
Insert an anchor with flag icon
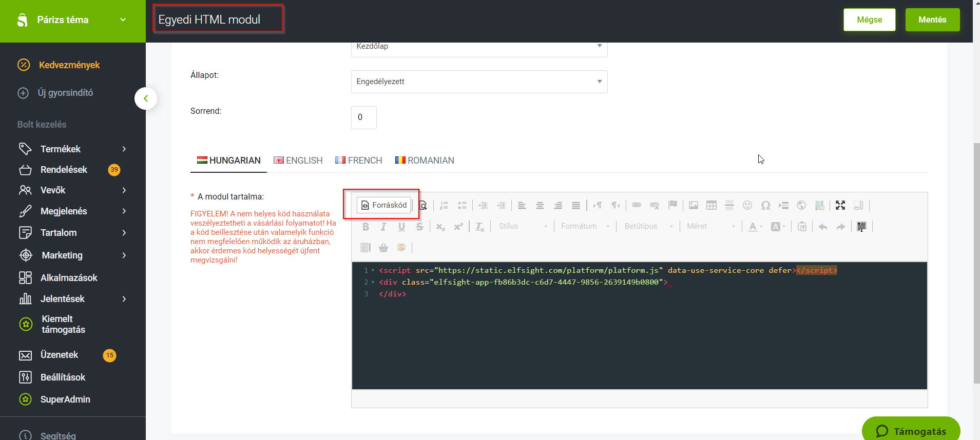coord(672,205)
